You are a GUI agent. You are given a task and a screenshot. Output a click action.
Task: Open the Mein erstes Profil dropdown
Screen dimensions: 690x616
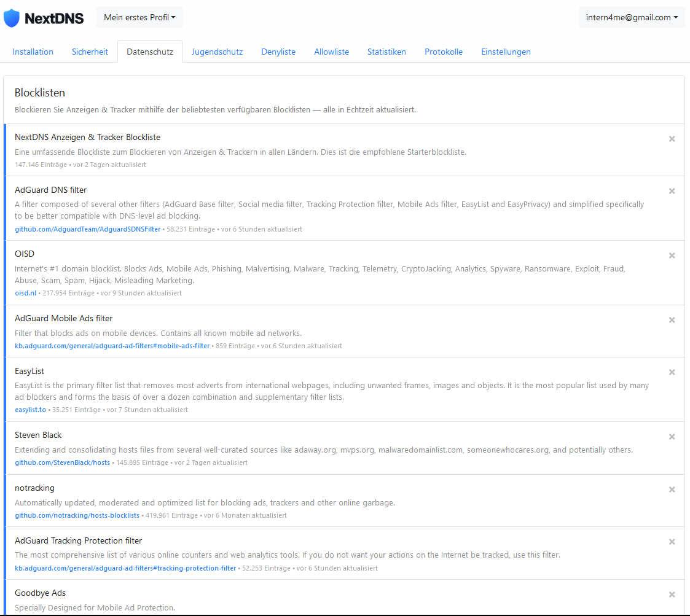pyautogui.click(x=139, y=18)
